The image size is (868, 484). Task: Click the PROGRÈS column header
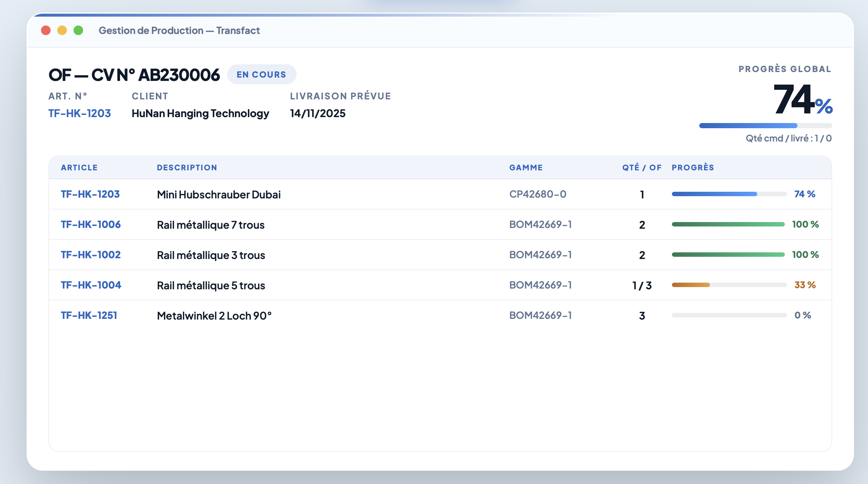pos(693,167)
